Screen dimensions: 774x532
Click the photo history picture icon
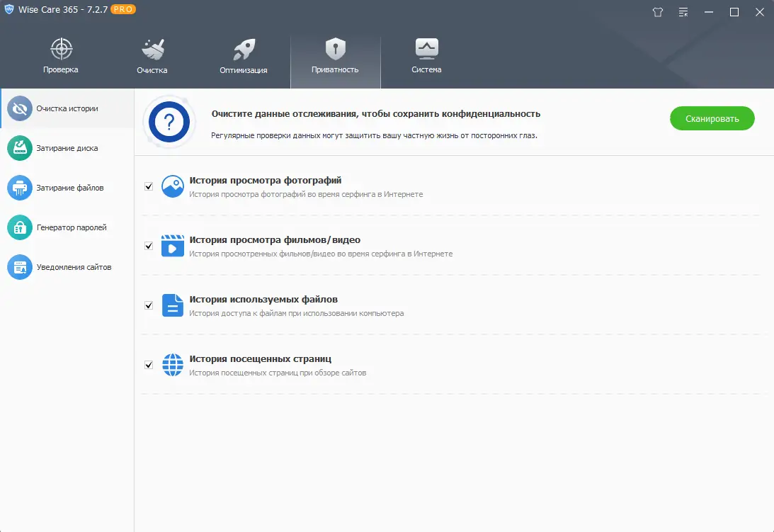(171, 186)
